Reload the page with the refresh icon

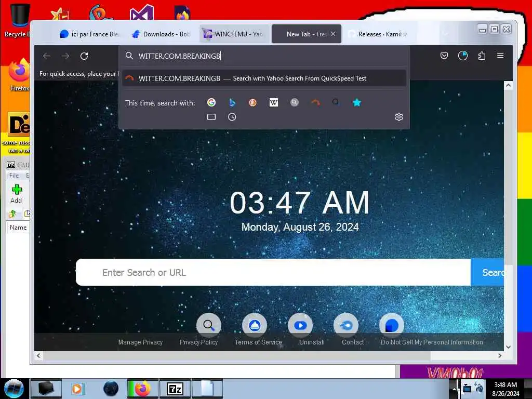pyautogui.click(x=84, y=56)
